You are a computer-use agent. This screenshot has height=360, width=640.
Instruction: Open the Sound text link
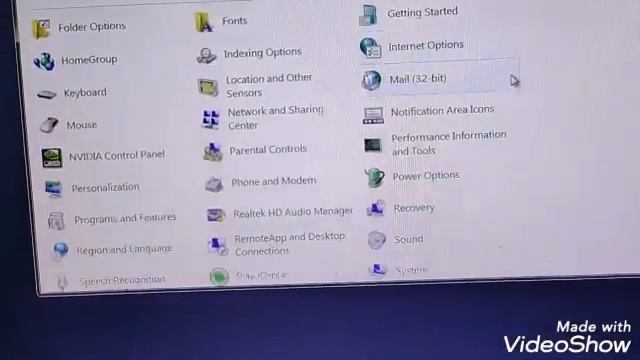[x=409, y=239]
